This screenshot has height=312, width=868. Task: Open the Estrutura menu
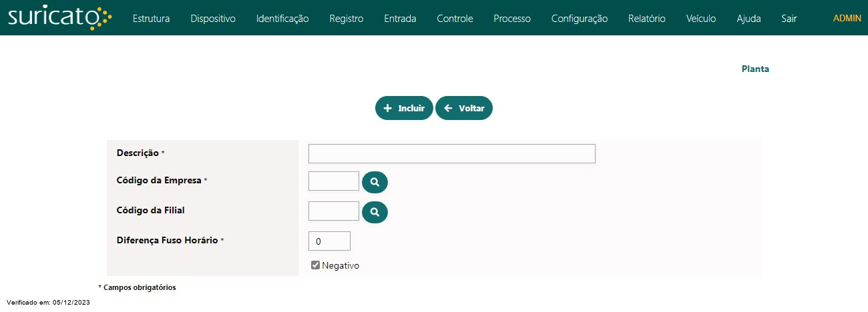click(x=151, y=19)
